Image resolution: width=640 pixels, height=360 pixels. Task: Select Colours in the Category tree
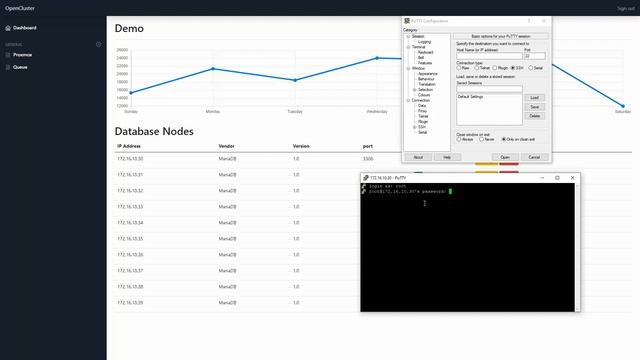[x=424, y=95]
